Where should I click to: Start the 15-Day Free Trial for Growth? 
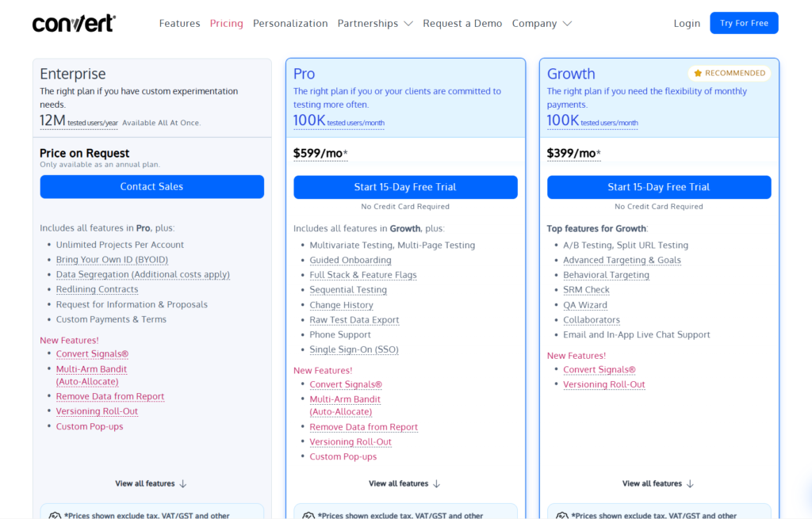pos(658,187)
